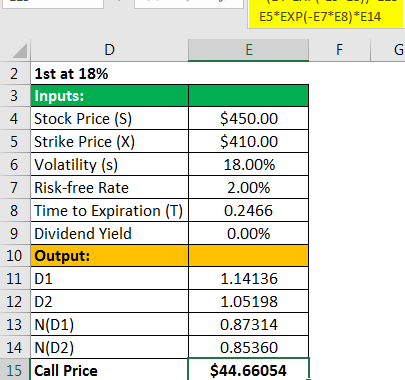Select row 6 header
405x380 pixels.
(x=15, y=164)
